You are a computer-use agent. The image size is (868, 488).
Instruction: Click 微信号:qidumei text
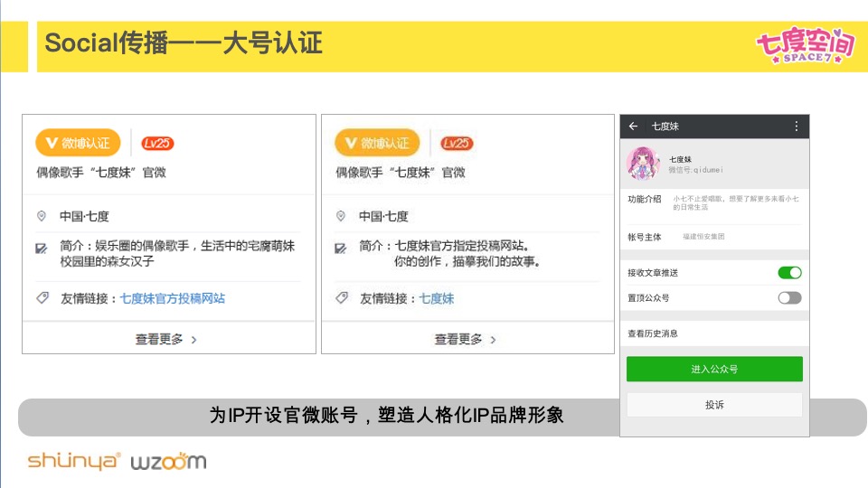(695, 170)
